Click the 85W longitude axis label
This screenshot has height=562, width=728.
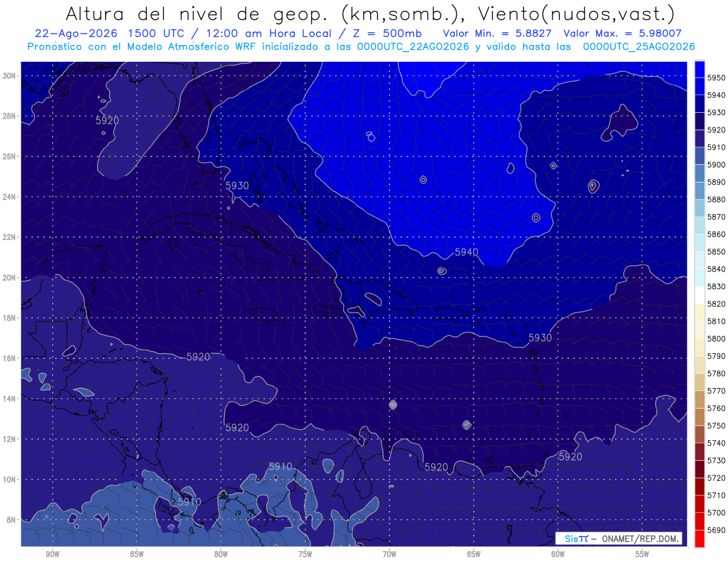(137, 554)
